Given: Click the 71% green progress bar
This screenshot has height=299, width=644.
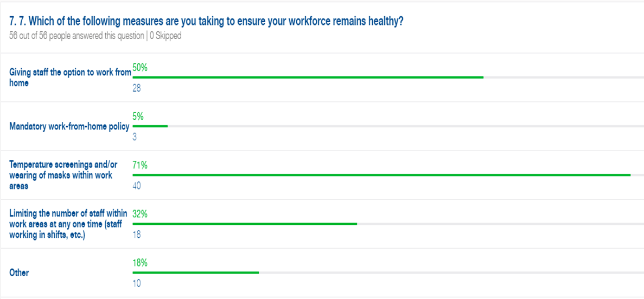Looking at the screenshot, I should click(x=381, y=175).
